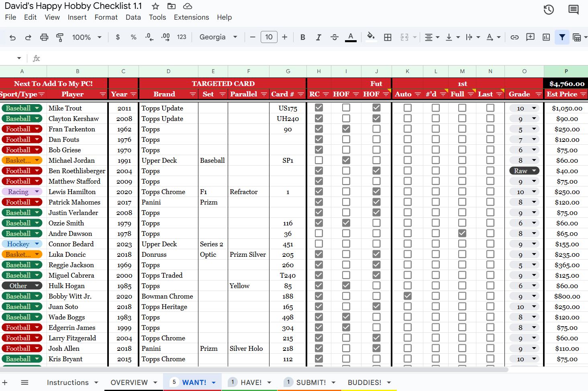Click the print icon in toolbar
The height and width of the screenshot is (391, 588).
click(44, 37)
